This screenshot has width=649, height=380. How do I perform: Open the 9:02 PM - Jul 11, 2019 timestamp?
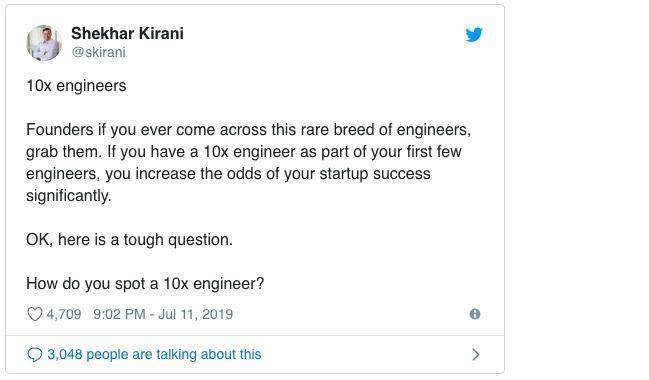coord(163,314)
